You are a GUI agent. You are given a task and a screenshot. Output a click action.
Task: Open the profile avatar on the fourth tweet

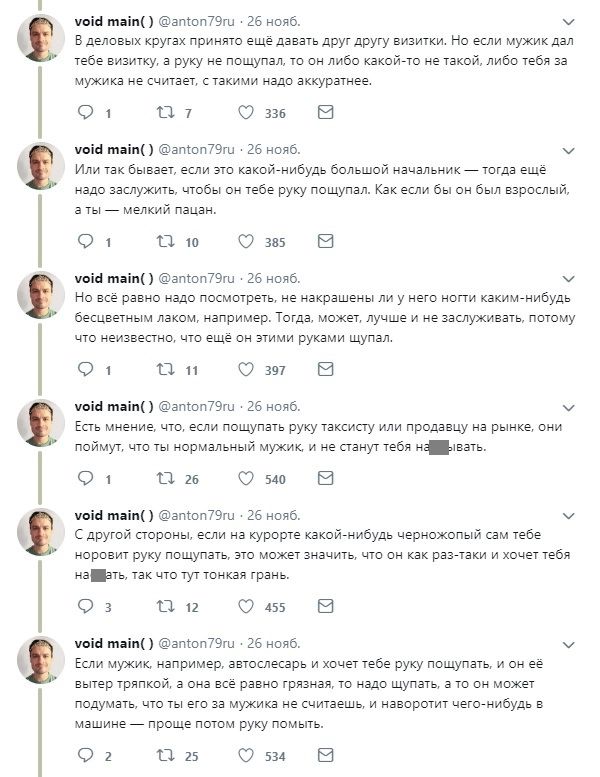tap(41, 423)
